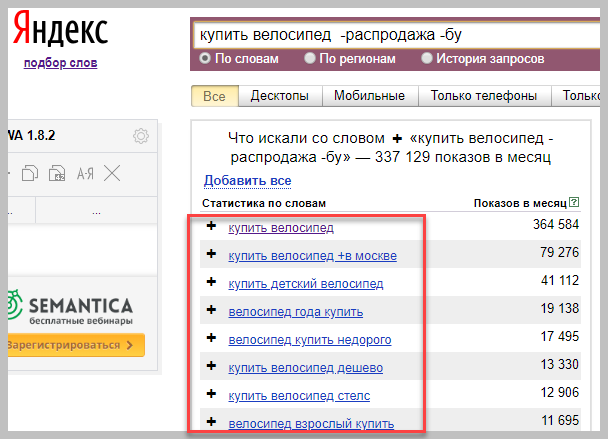
Task: Click the copy-with-frequency icon in the plugin toolbar
Action: (x=58, y=173)
